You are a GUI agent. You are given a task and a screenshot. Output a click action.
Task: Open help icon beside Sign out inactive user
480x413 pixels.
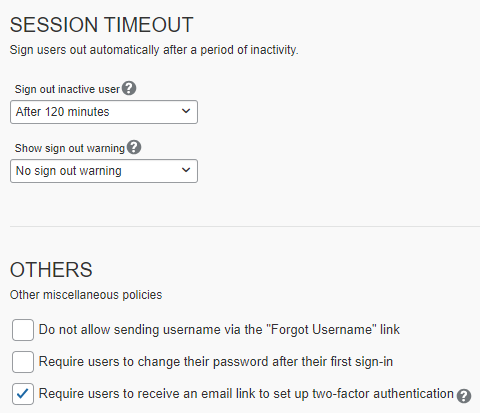[x=129, y=89]
